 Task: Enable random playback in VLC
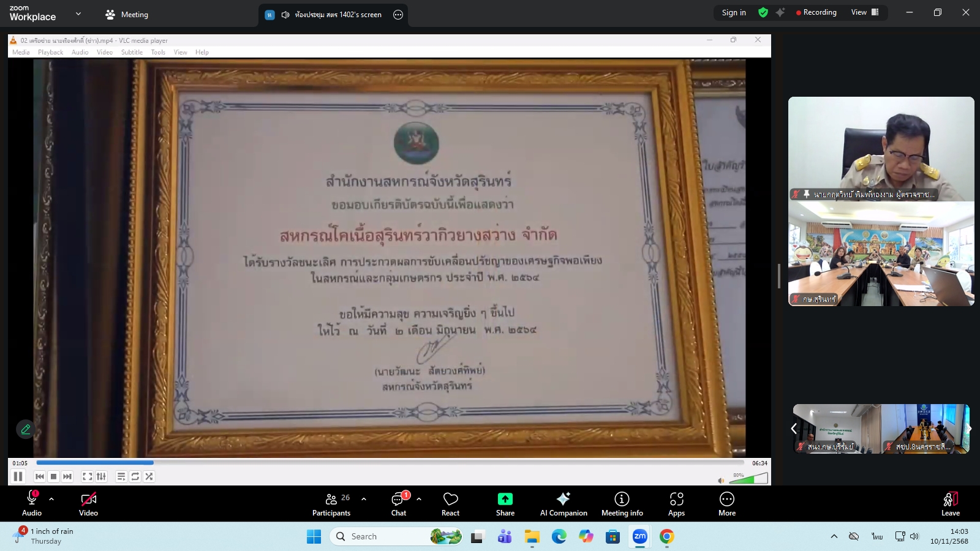coord(149,476)
